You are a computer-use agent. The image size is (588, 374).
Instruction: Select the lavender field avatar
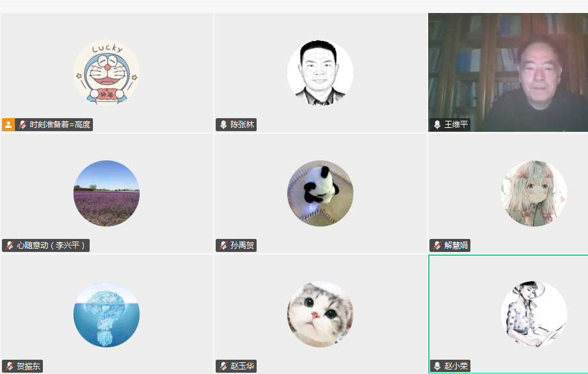pos(107,193)
